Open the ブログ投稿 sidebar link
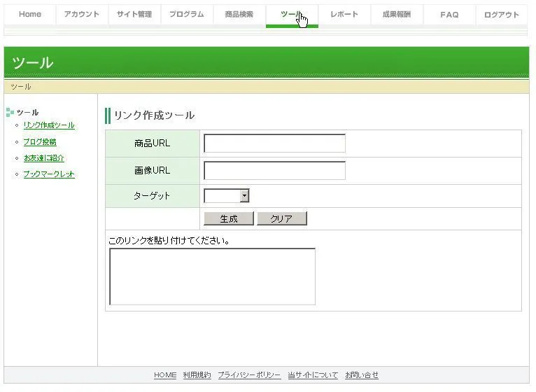Viewport: 536px width, 392px height. tap(40, 142)
